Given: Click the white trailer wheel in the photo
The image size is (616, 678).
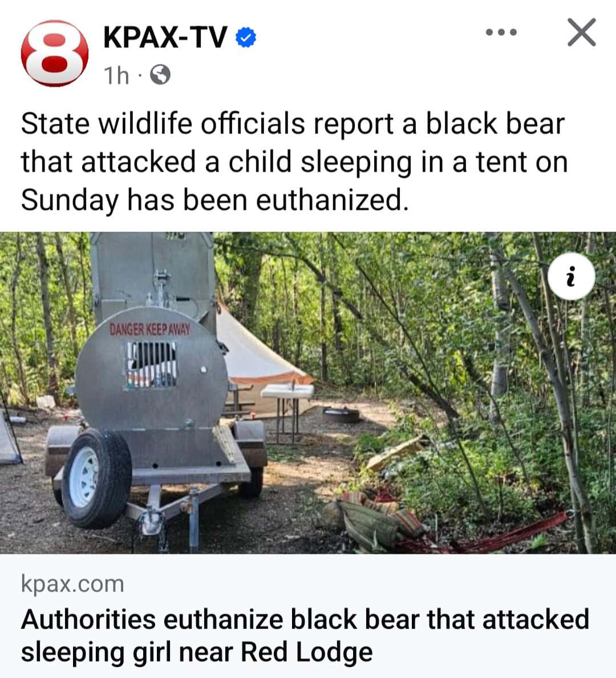Looking at the screenshot, I should (96, 478).
